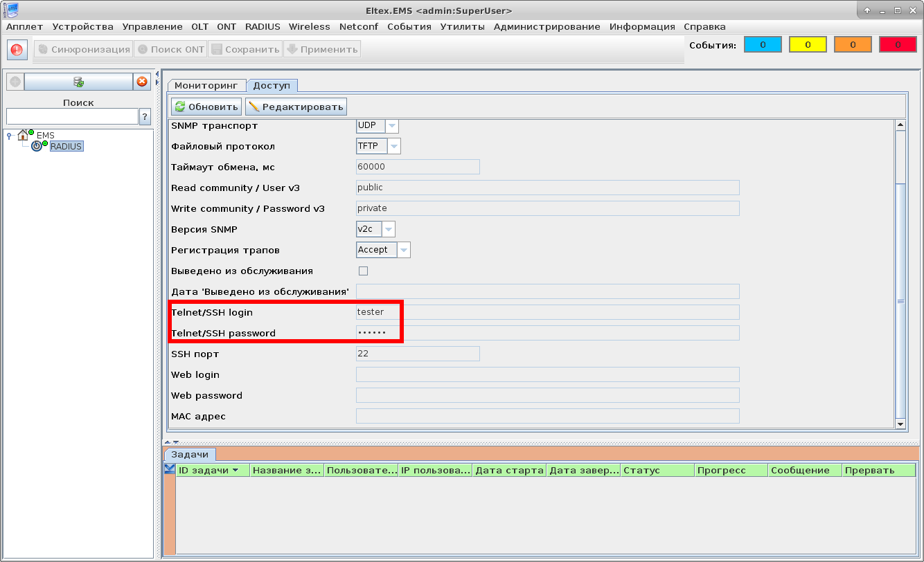Screen dimensions: 924x562
Task: Select the EMS house icon in tree
Action: [24, 134]
